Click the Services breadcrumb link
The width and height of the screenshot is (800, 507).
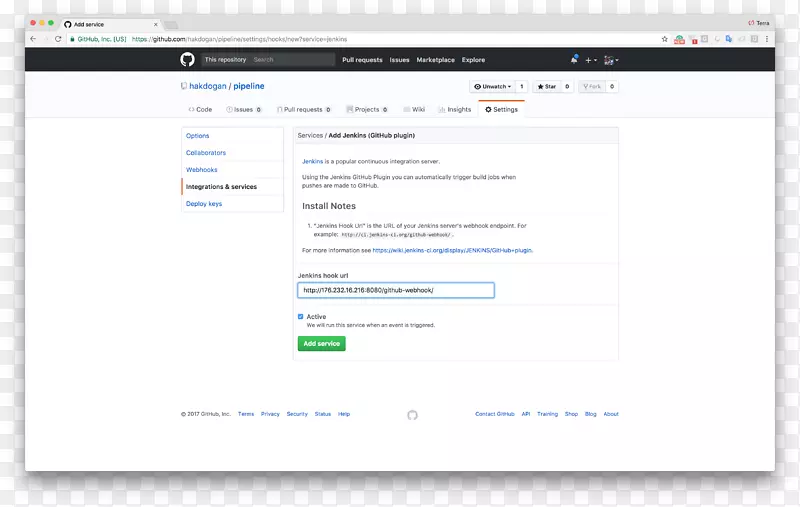coord(310,136)
